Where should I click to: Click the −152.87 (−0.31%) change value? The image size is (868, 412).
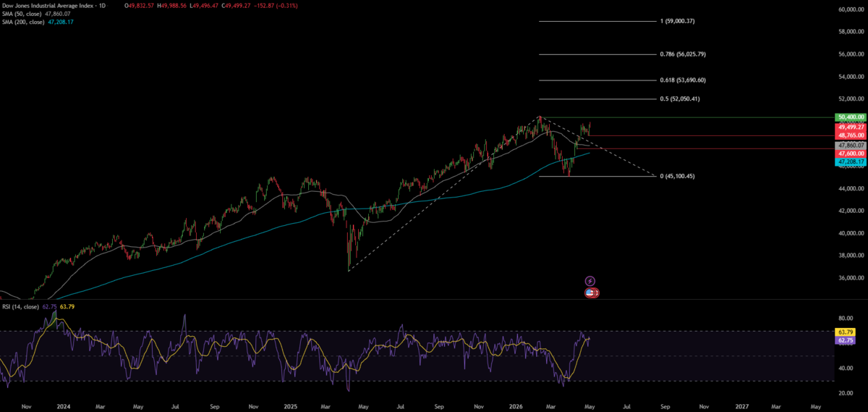click(275, 6)
